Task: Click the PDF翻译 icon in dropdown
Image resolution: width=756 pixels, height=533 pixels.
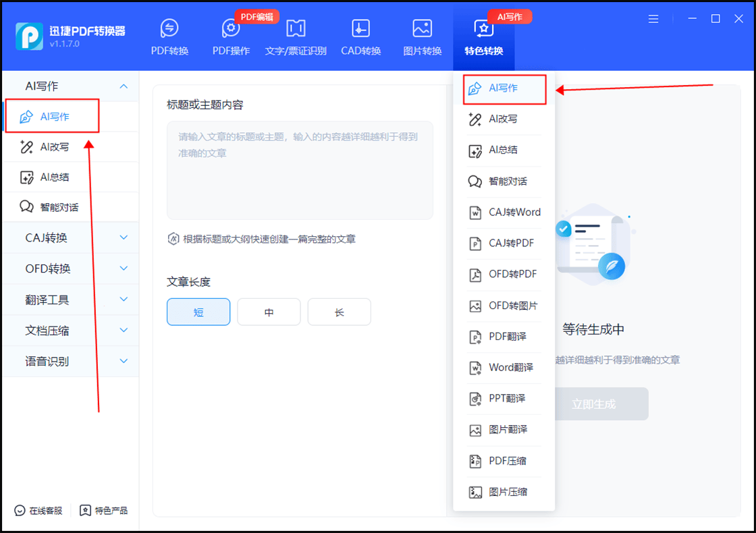Action: coord(475,337)
